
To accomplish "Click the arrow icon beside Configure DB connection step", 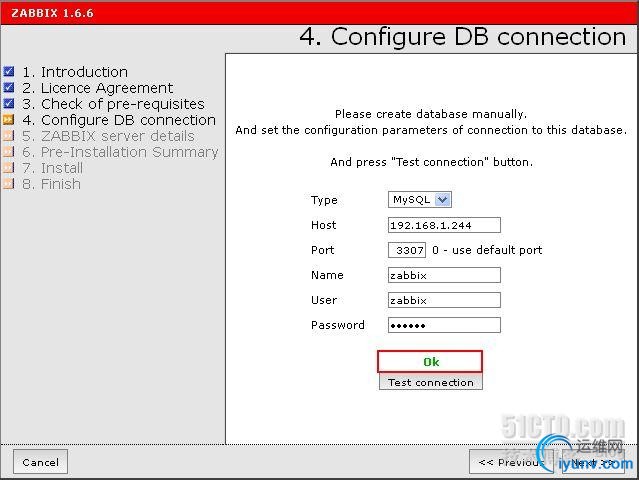I will [x=9, y=119].
